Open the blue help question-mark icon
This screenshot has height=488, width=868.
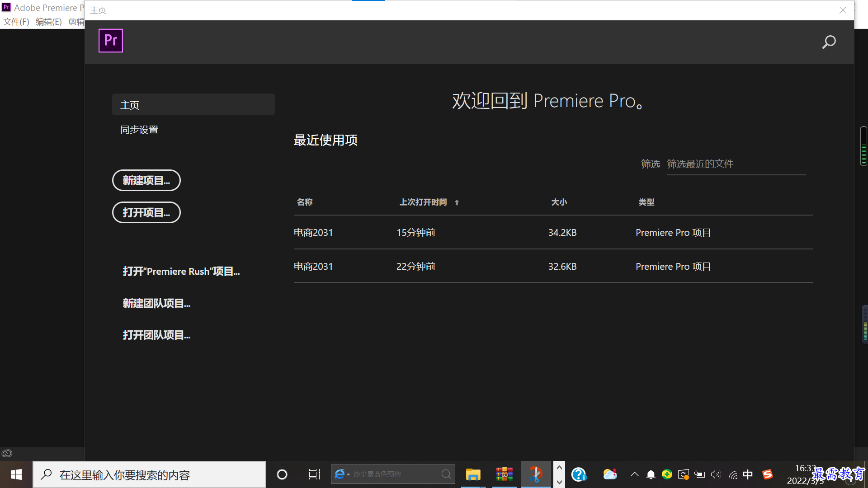point(579,474)
